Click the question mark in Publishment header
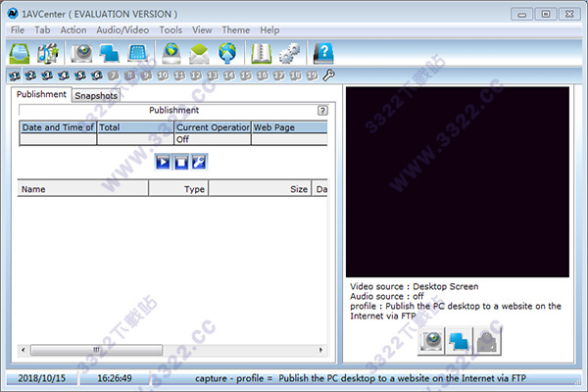Screen dimensions: 588x392 [322, 111]
